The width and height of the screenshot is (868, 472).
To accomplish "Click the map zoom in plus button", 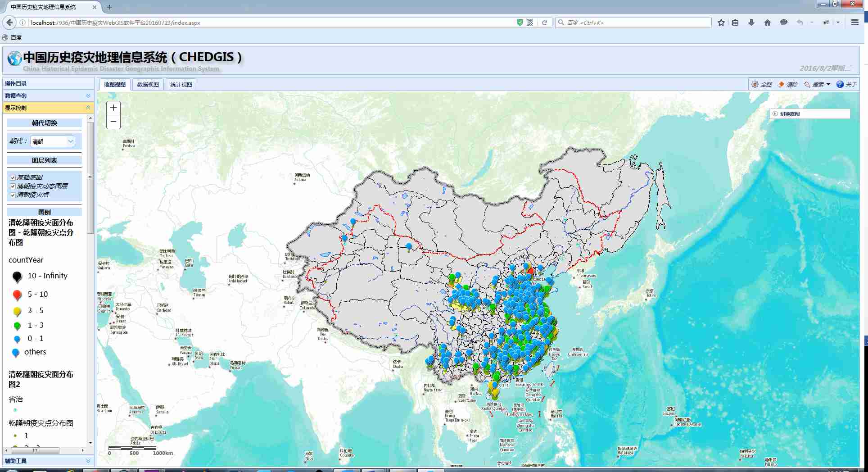I will (x=113, y=108).
